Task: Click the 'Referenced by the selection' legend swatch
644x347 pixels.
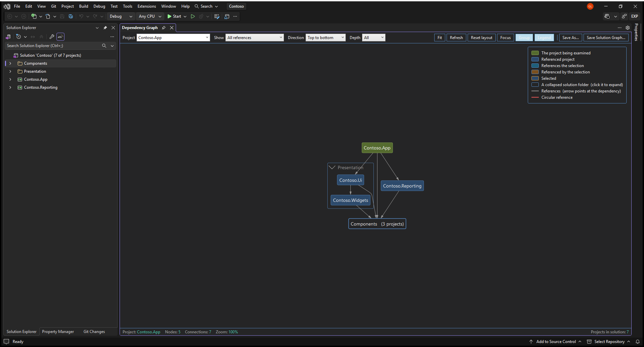Action: (x=535, y=72)
